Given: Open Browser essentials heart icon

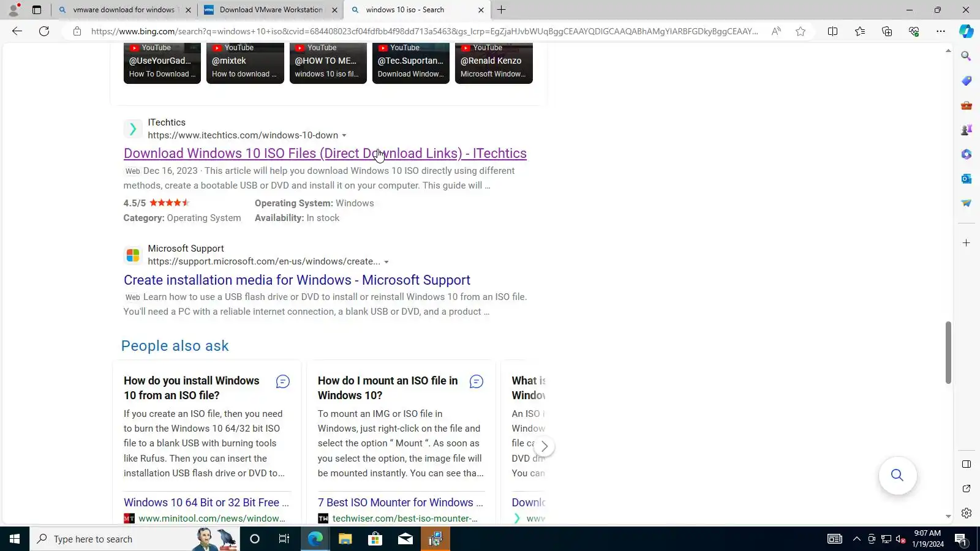Looking at the screenshot, I should 914,31.
